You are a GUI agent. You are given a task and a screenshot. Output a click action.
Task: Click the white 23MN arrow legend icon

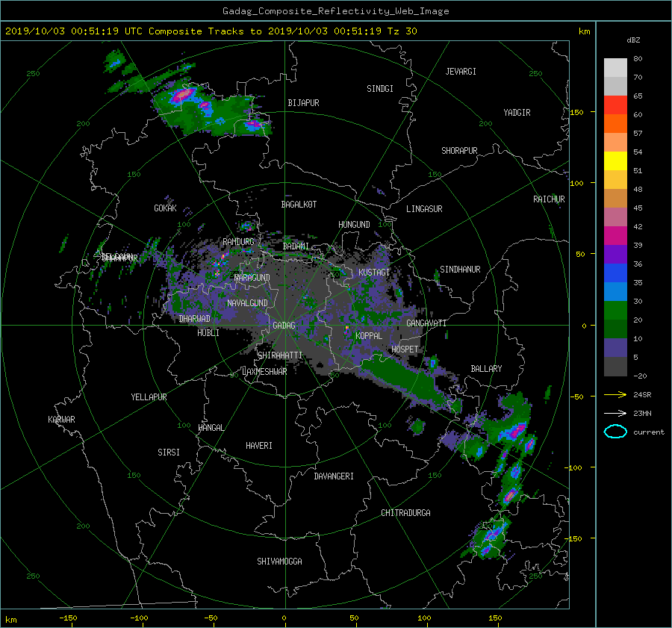(615, 413)
